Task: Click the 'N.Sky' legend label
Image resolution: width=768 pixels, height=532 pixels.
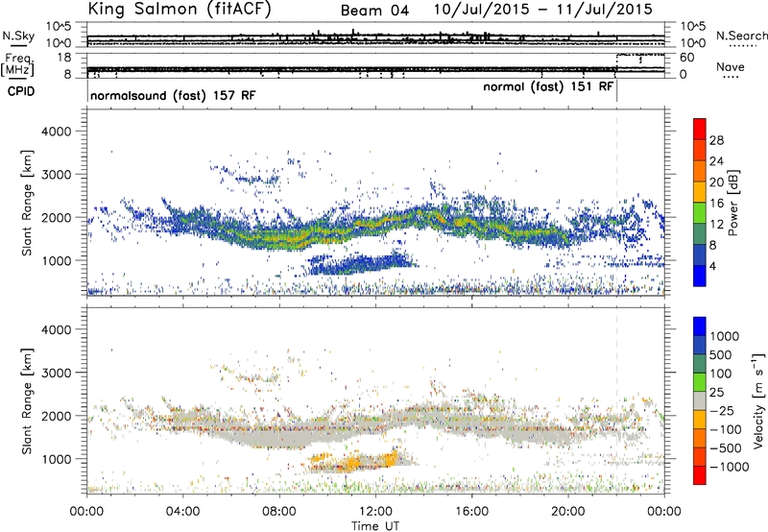Action: point(18,36)
